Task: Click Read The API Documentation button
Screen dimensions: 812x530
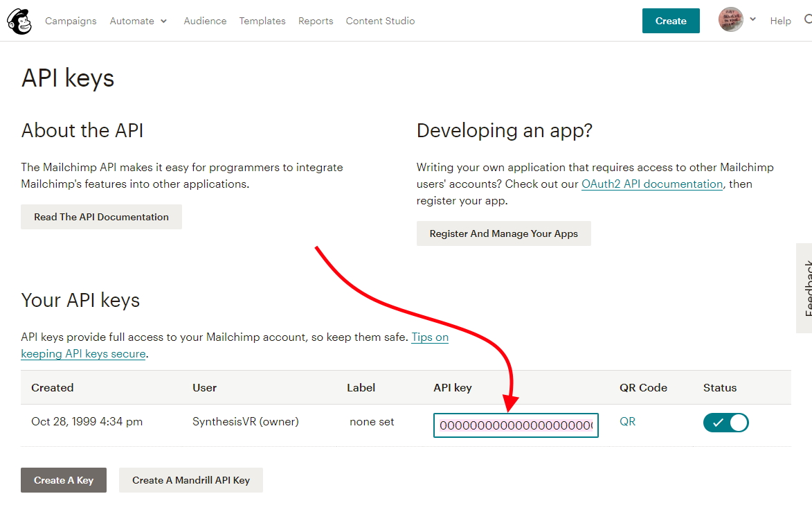Action: tap(102, 217)
